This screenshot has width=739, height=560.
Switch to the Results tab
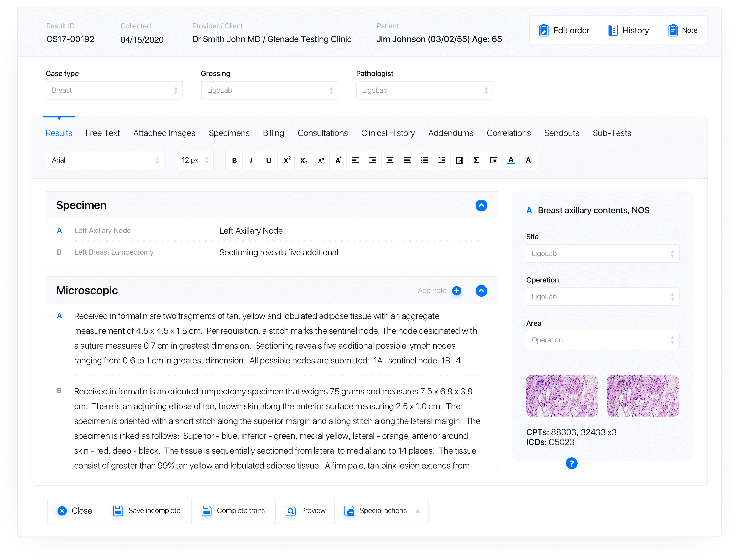coord(59,133)
